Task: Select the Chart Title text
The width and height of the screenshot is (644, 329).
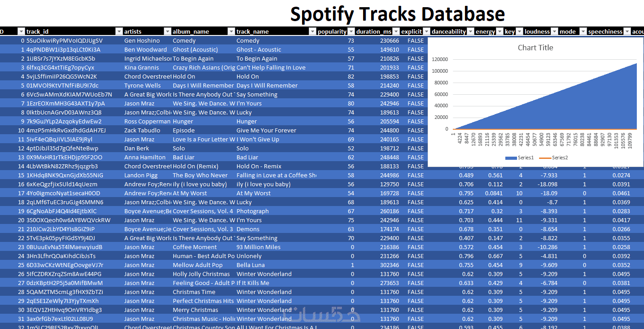Action: [535, 48]
